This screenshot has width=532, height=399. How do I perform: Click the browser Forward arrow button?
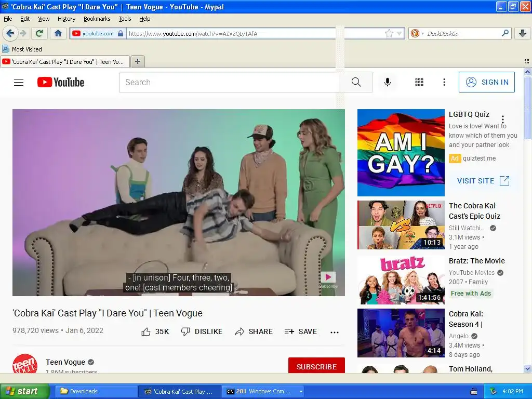coord(23,33)
